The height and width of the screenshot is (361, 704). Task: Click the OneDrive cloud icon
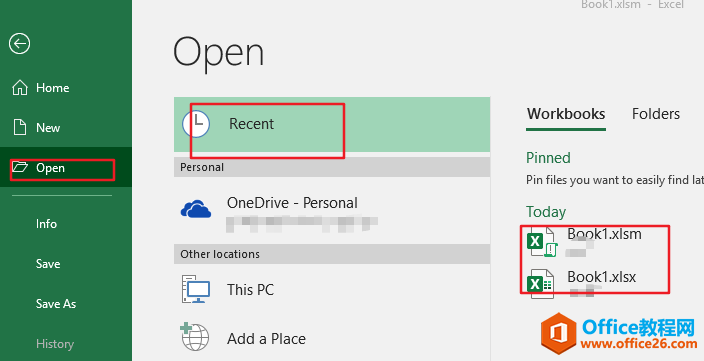(x=196, y=209)
